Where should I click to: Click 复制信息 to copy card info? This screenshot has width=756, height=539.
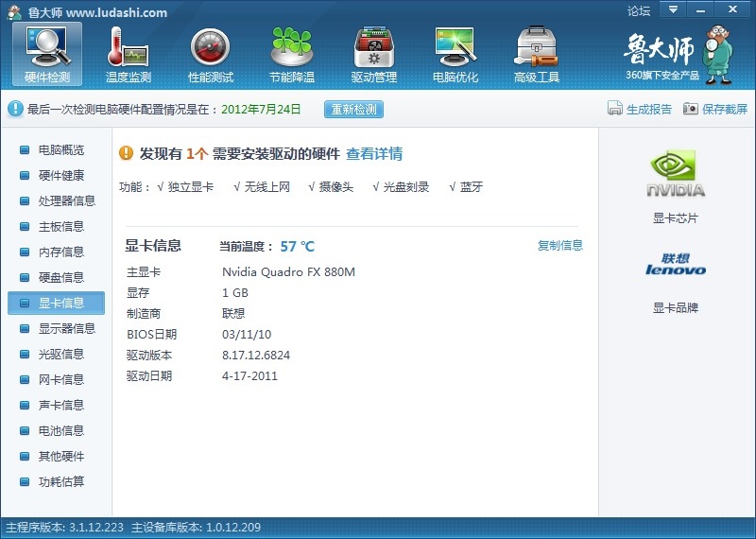(560, 246)
